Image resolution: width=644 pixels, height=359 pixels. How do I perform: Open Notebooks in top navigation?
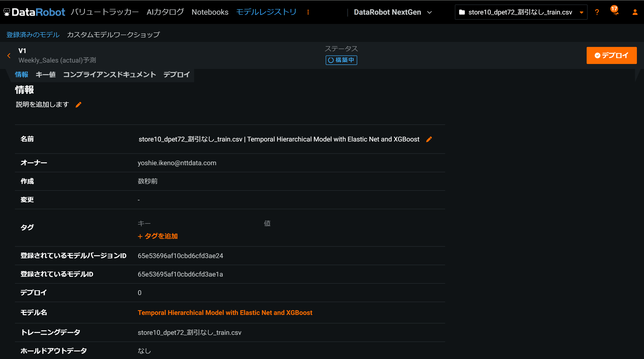(x=210, y=12)
